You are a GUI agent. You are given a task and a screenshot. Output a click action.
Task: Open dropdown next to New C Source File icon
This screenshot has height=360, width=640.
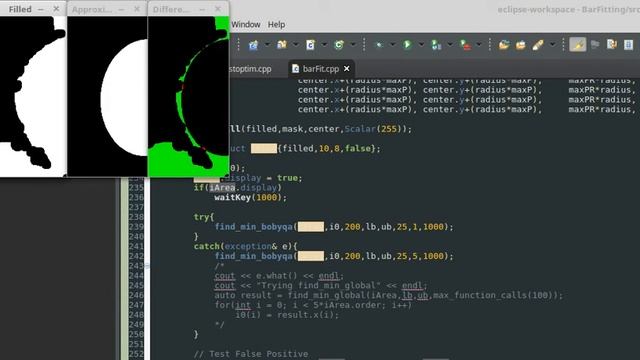click(324, 44)
